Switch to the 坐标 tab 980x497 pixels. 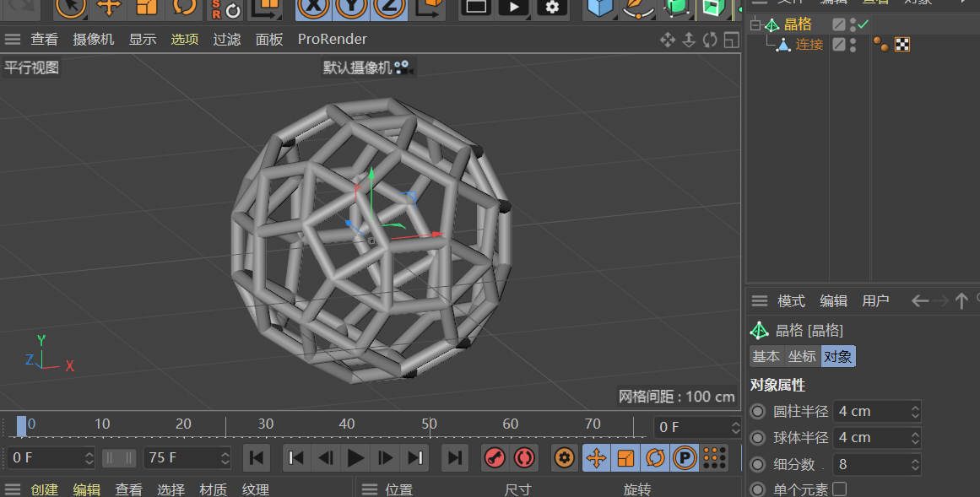click(x=802, y=356)
